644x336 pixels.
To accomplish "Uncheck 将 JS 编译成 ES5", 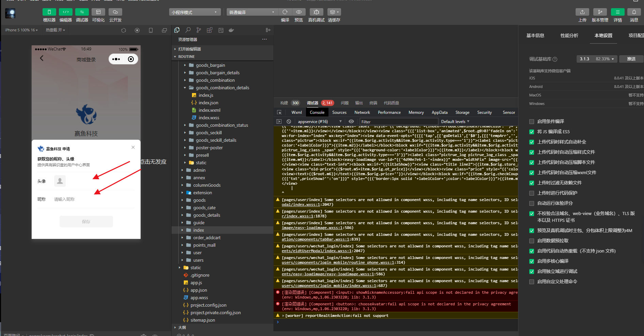I will coord(532,132).
